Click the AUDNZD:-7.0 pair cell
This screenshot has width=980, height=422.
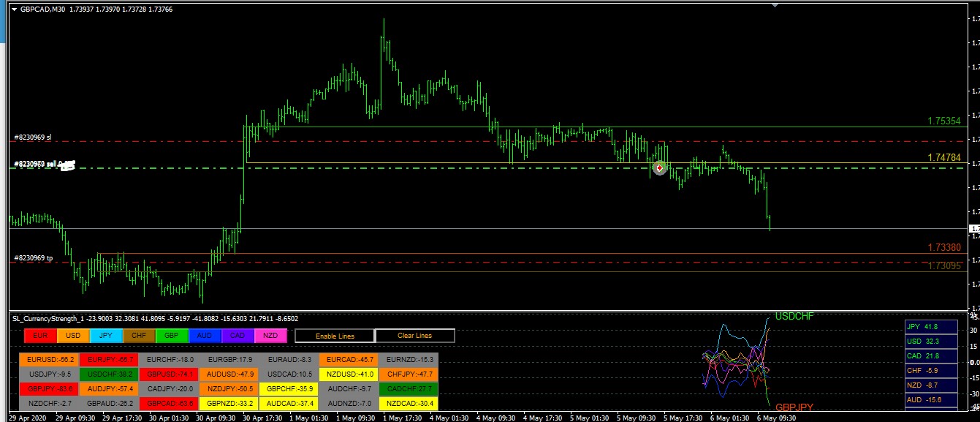(x=348, y=404)
